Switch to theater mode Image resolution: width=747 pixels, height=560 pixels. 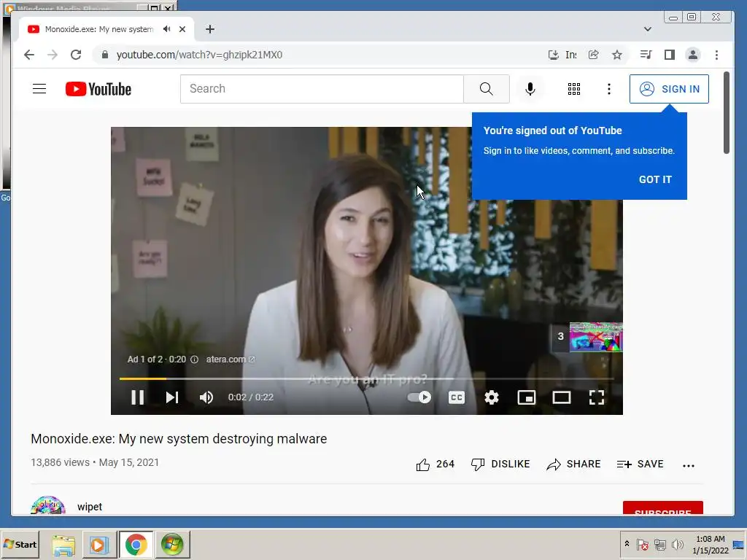point(562,397)
